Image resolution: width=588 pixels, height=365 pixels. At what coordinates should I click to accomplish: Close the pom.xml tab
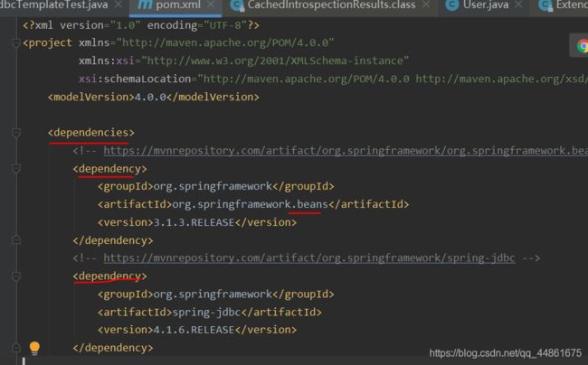click(x=211, y=5)
